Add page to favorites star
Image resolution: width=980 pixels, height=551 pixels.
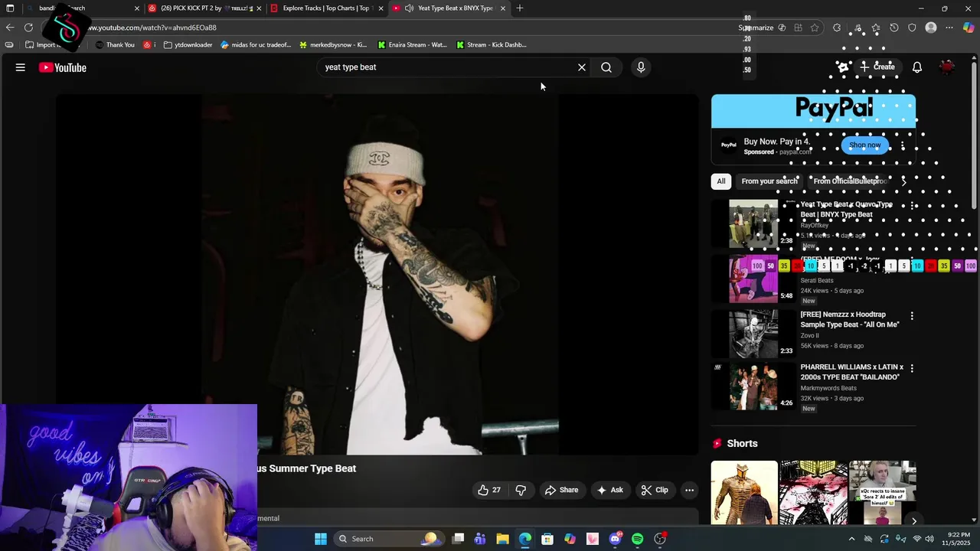click(x=815, y=28)
